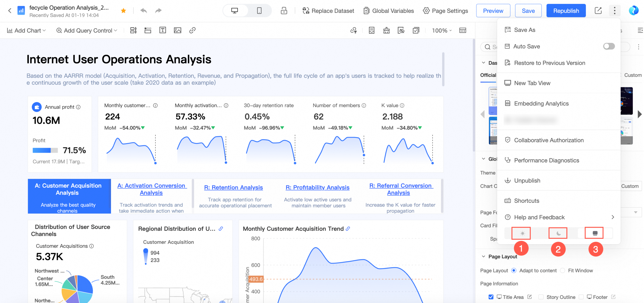Click the checkbox-stack icon left of 100%
644x303 pixels.
coord(416,30)
